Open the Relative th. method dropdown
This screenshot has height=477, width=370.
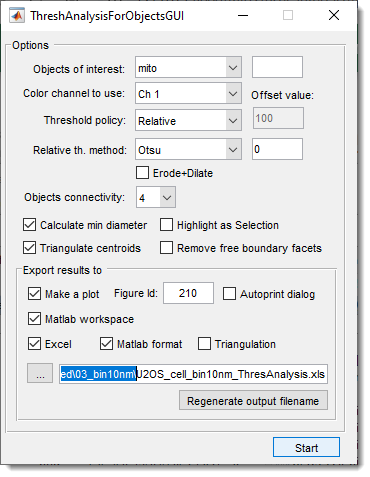click(x=188, y=149)
